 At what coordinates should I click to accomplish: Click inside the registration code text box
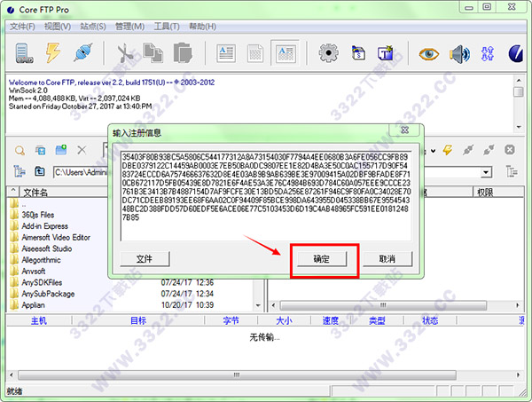[266, 196]
